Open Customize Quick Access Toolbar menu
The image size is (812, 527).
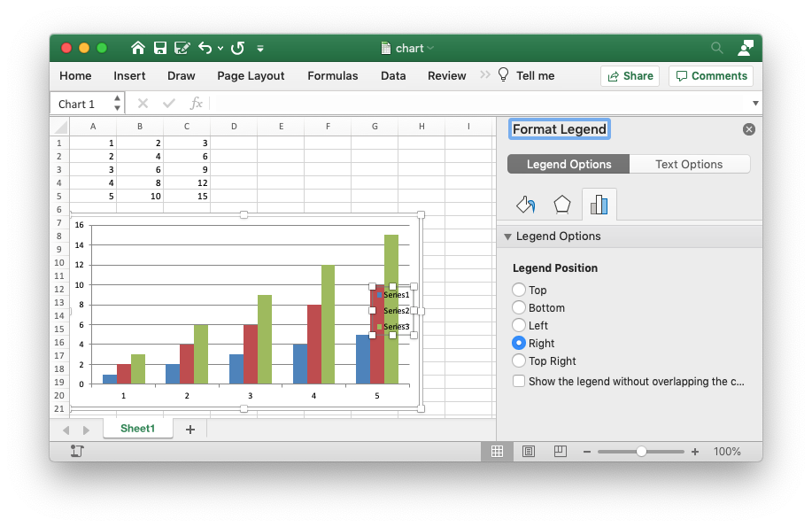(x=260, y=49)
